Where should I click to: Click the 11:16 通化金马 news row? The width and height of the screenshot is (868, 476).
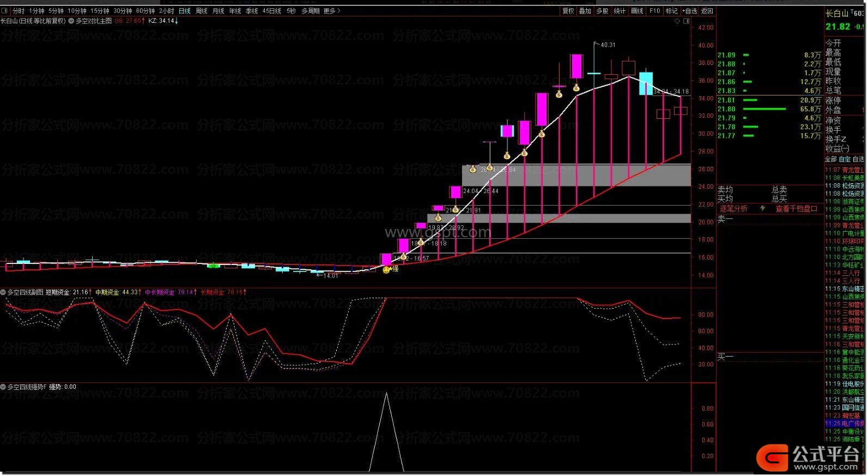[845, 360]
